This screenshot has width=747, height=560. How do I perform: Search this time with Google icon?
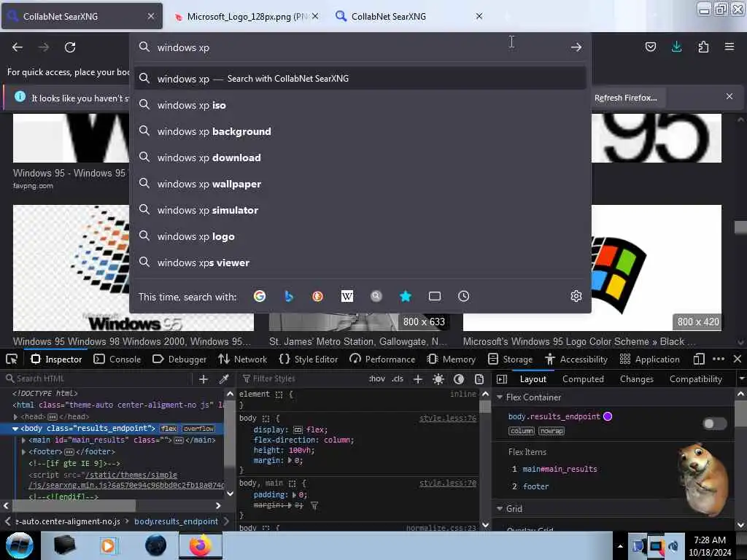point(260,296)
